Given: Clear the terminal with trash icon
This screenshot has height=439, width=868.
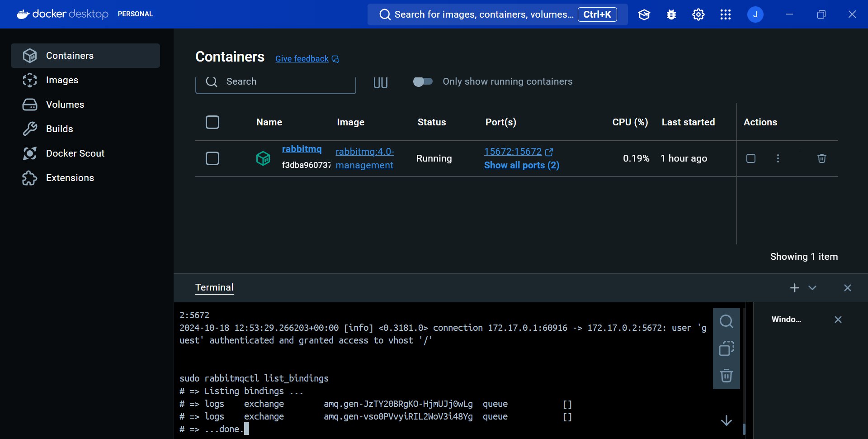Looking at the screenshot, I should coord(726,376).
